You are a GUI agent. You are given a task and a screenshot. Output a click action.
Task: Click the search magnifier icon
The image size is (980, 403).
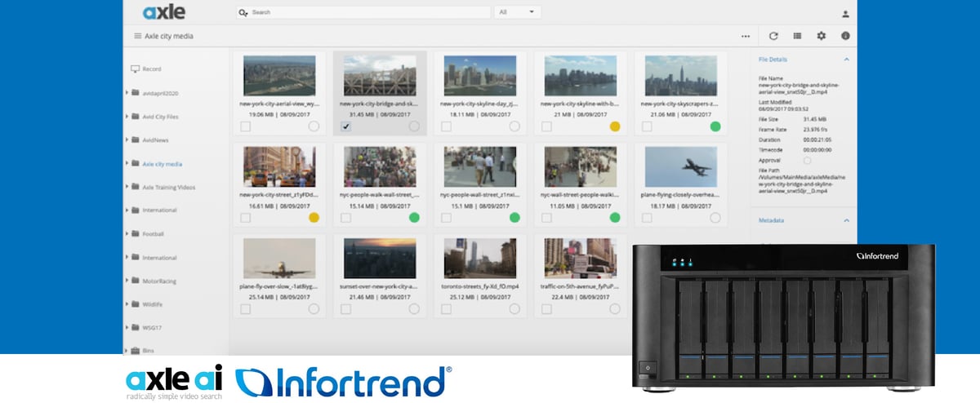pyautogui.click(x=243, y=13)
